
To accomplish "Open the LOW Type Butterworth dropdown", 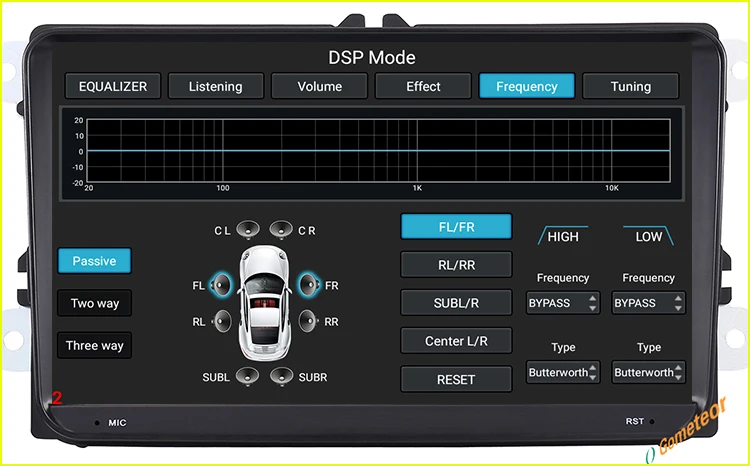I will point(649,372).
